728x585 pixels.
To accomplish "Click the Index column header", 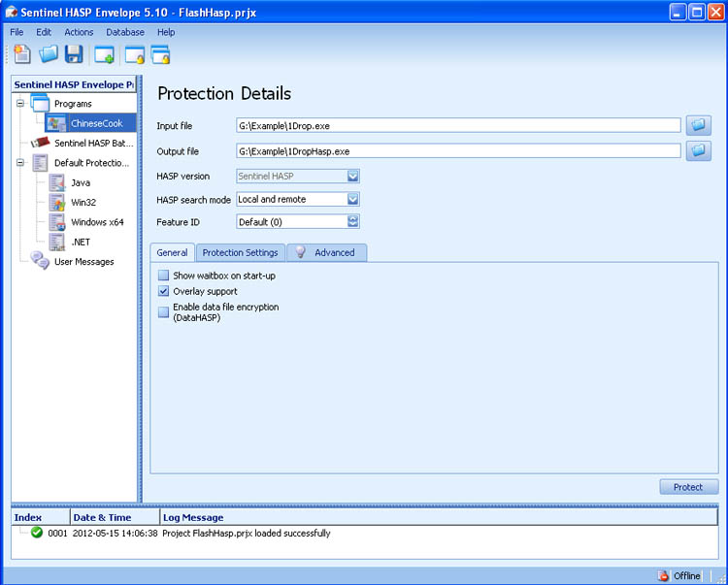I will click(41, 517).
